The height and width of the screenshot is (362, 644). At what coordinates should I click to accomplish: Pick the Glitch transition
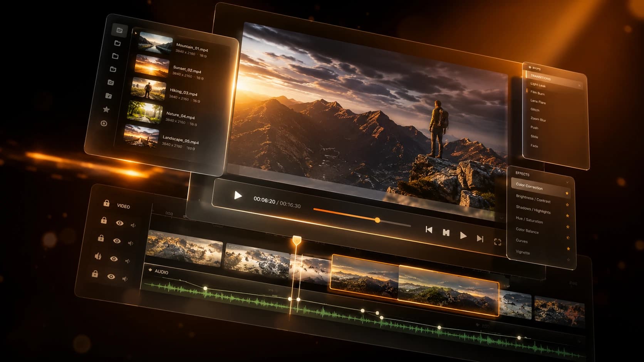[535, 110]
